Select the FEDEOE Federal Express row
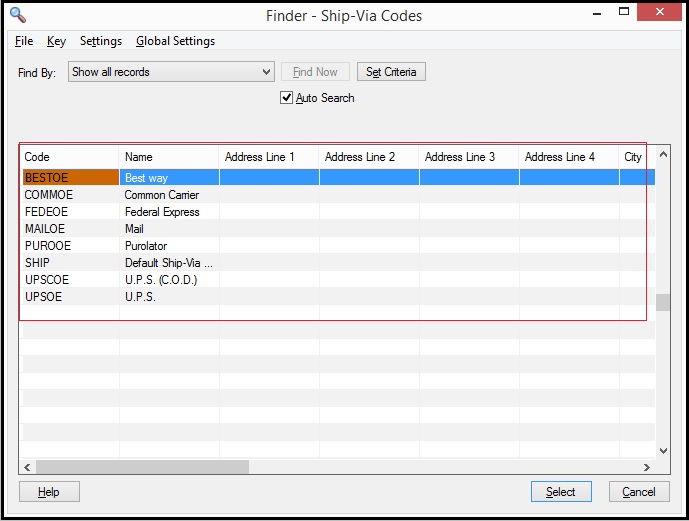This screenshot has height=521, width=689. click(338, 212)
